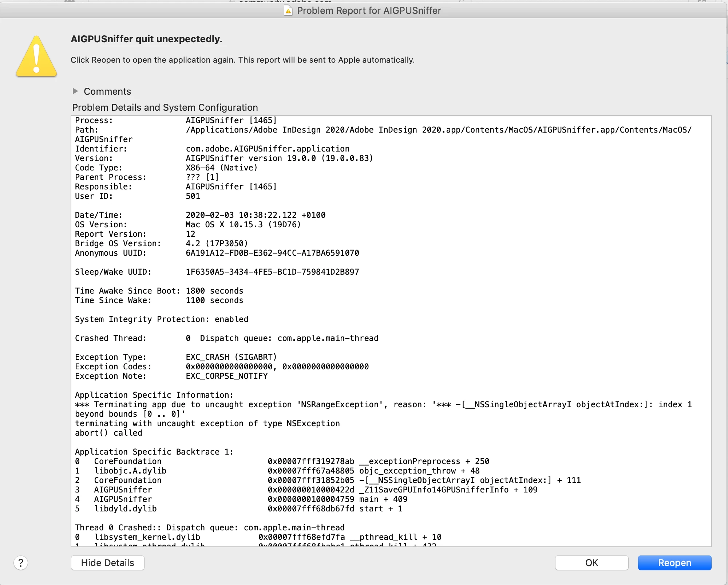
Task: Click the Comments section label
Action: point(107,91)
